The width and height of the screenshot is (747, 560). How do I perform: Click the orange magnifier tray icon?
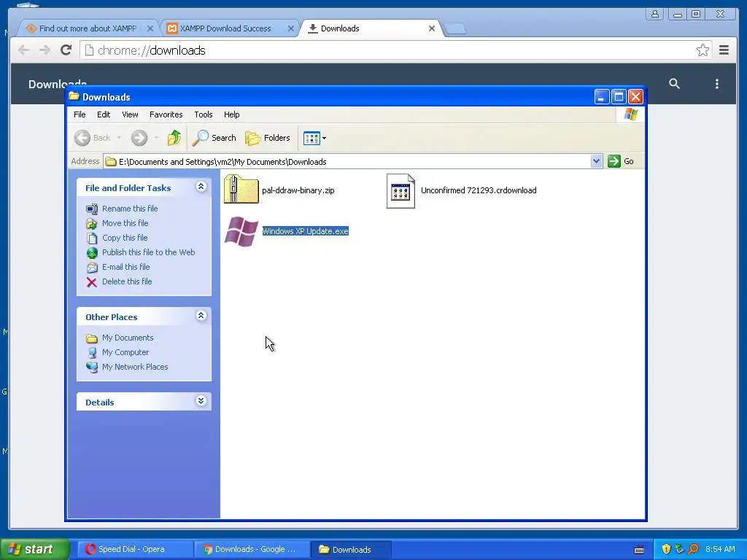pos(694,549)
